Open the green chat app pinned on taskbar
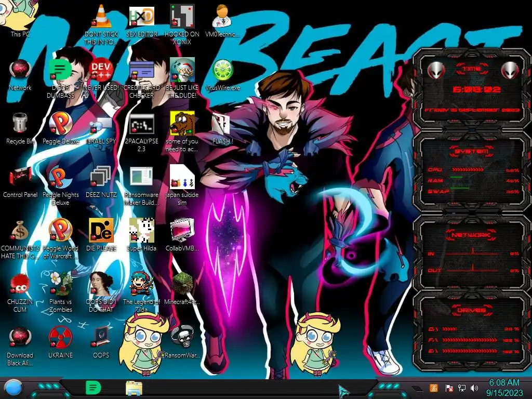The width and height of the screenshot is (532, 399). [94, 388]
